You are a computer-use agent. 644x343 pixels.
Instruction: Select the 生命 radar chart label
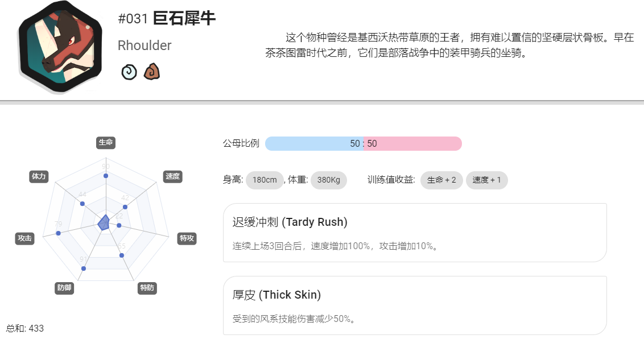pyautogui.click(x=106, y=143)
